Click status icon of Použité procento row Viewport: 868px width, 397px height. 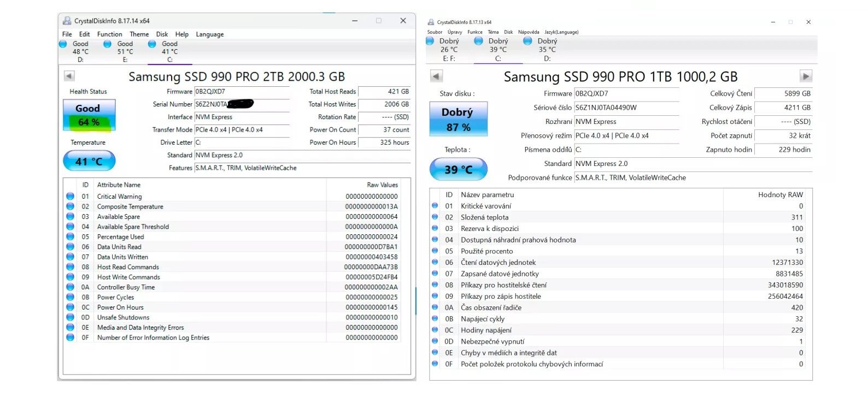435,251
